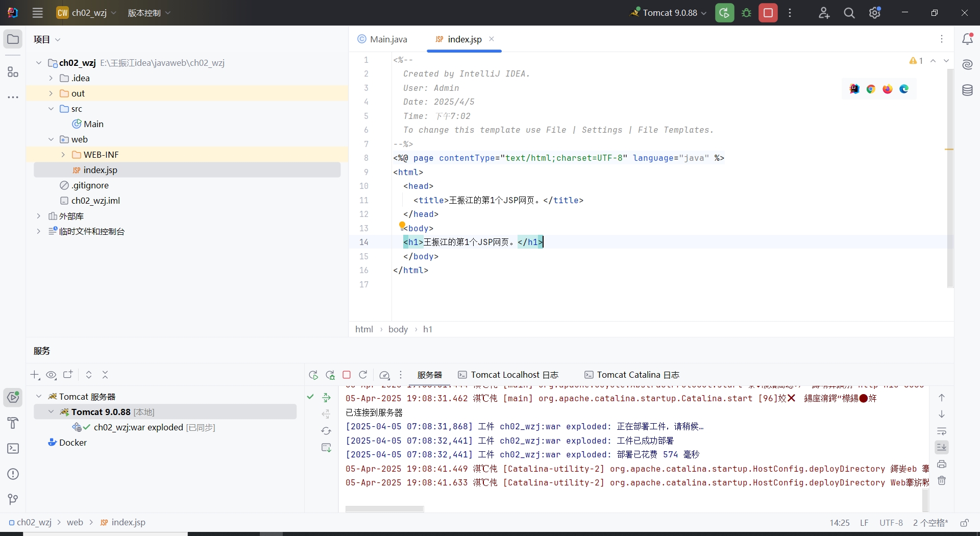The image size is (980, 536).
Task: Clear console output with trash icon
Action: pyautogui.click(x=942, y=481)
